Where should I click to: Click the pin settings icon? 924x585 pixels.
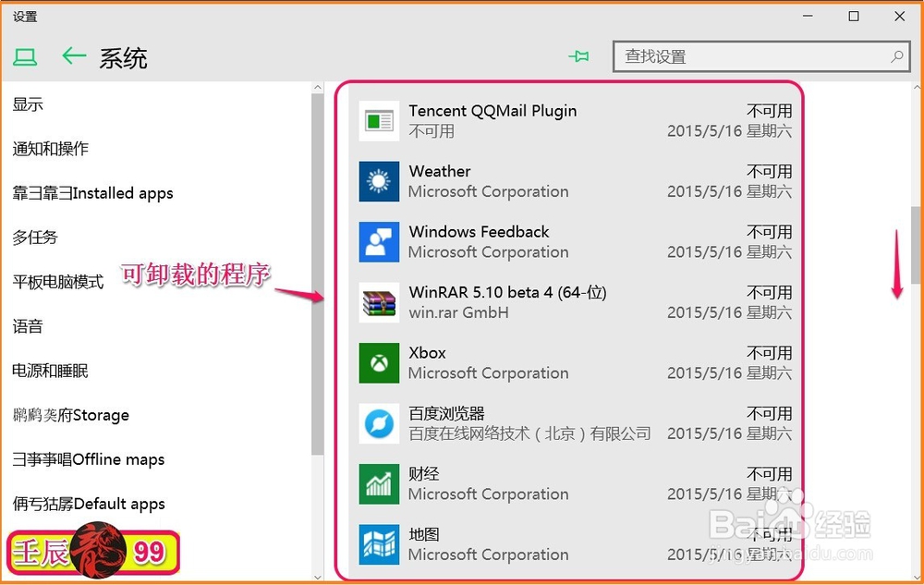[579, 56]
